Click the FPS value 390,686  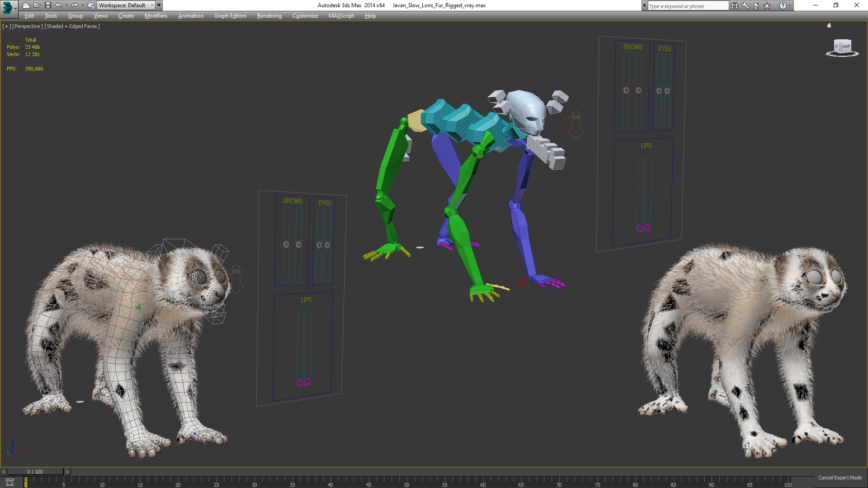pyautogui.click(x=34, y=69)
